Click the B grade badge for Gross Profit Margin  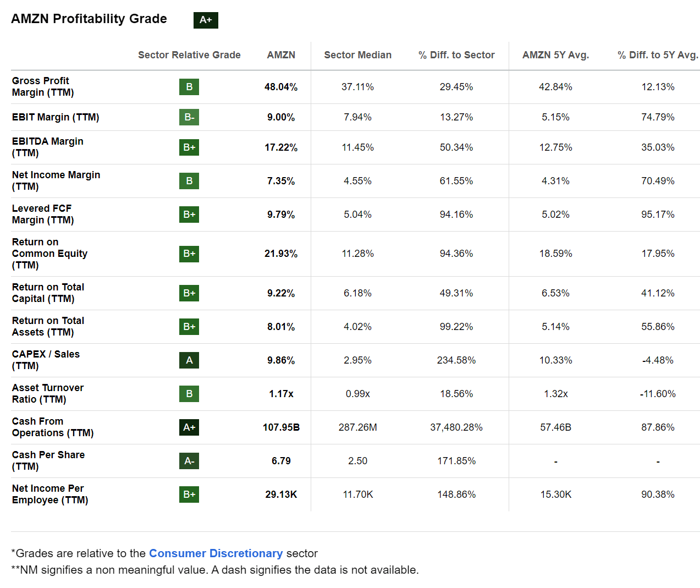click(x=189, y=87)
